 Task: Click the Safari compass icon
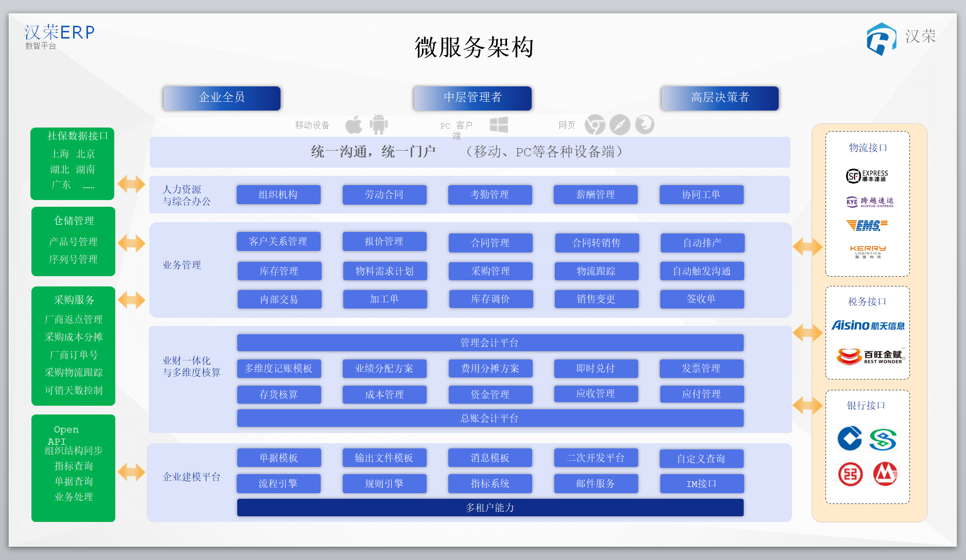coord(620,124)
